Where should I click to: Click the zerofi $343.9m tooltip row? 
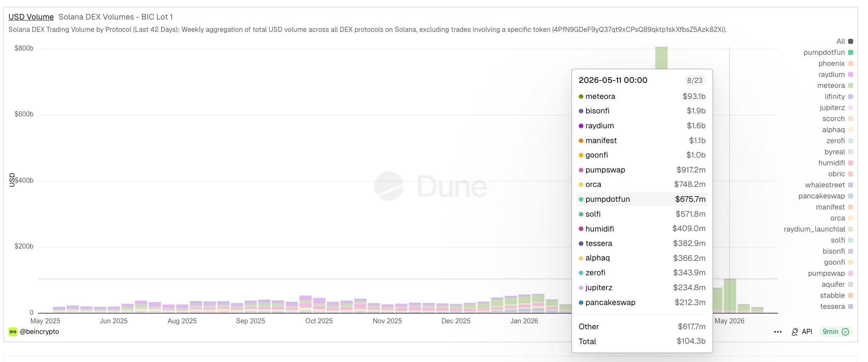pos(642,273)
